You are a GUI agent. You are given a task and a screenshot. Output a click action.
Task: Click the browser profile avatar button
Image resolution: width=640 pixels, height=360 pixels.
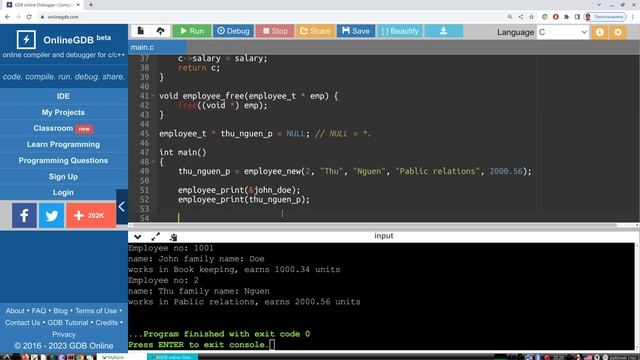605,17
